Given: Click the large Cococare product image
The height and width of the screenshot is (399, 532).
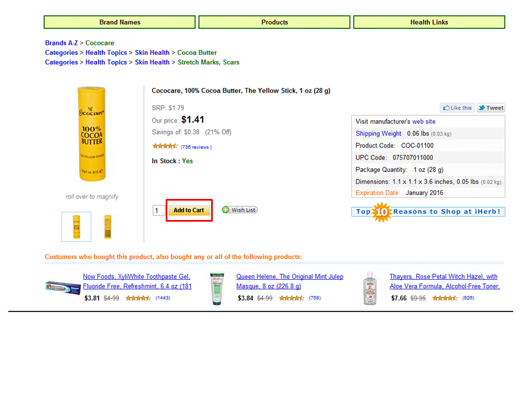Looking at the screenshot, I should pyautogui.click(x=91, y=134).
